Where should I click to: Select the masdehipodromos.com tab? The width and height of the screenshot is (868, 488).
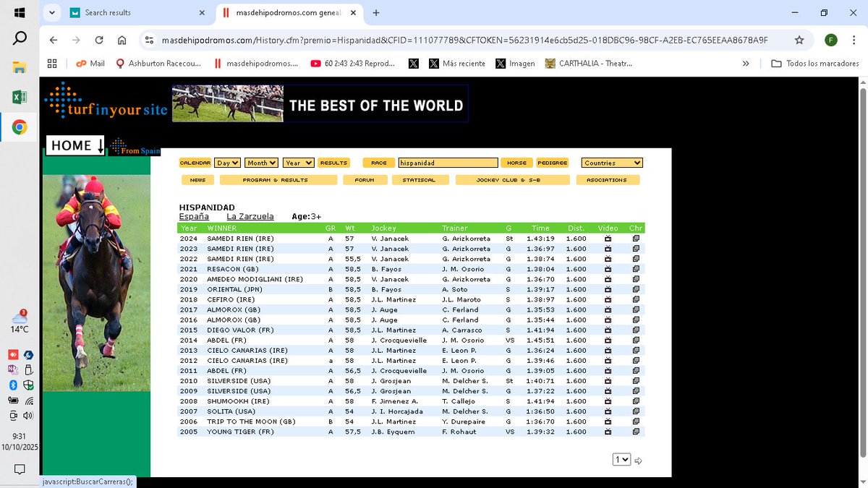(x=289, y=12)
